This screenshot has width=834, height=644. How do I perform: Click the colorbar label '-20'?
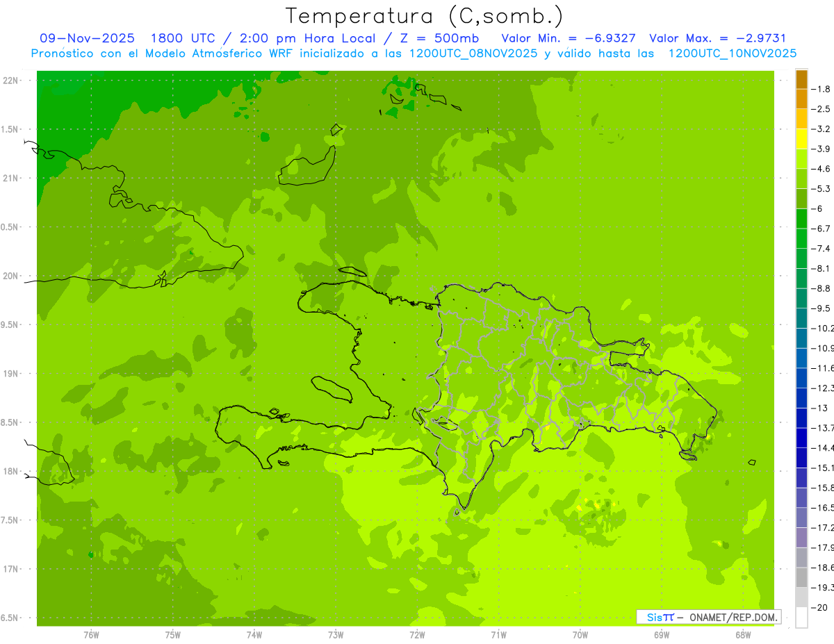point(819,606)
